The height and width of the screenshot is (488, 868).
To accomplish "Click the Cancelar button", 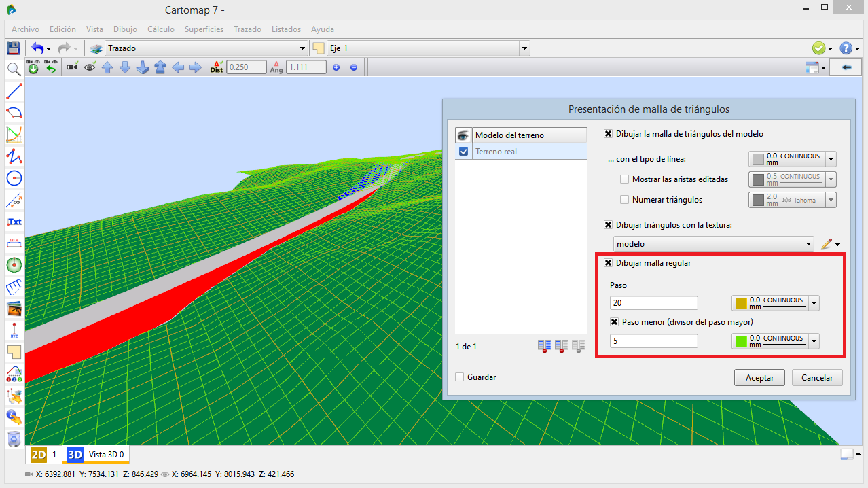I will click(x=817, y=377).
